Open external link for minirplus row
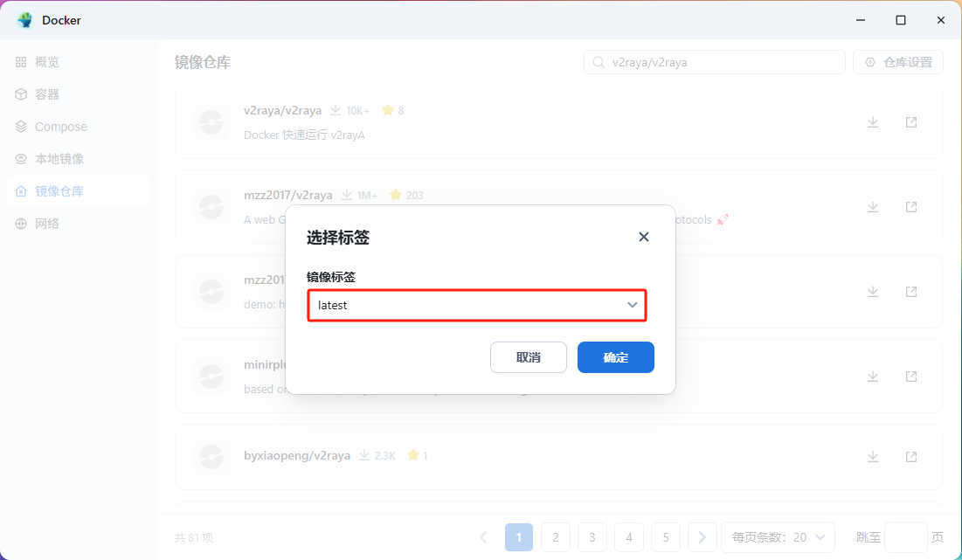The width and height of the screenshot is (962, 560). point(911,377)
